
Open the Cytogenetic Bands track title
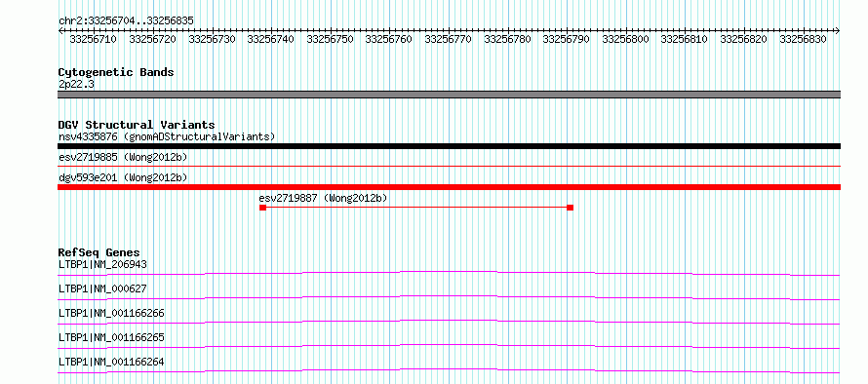click(x=116, y=72)
